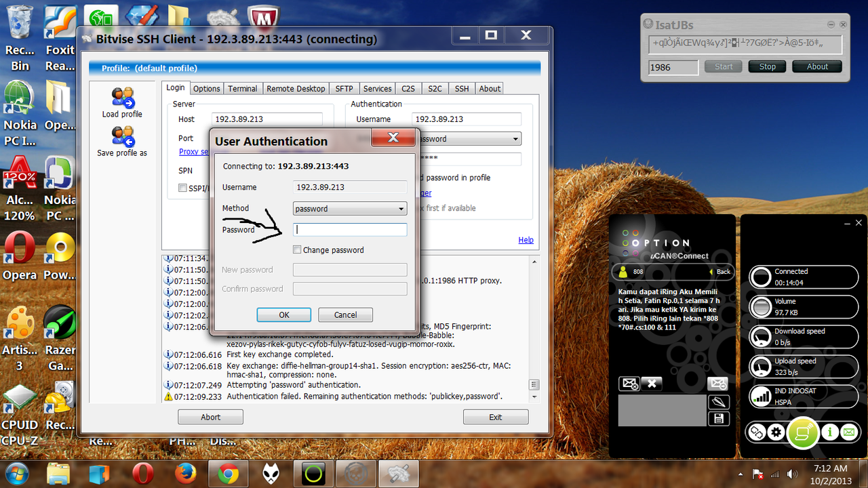Open the Recycle Bin desktop icon
Viewport: 868px width, 488px height.
tap(20, 39)
